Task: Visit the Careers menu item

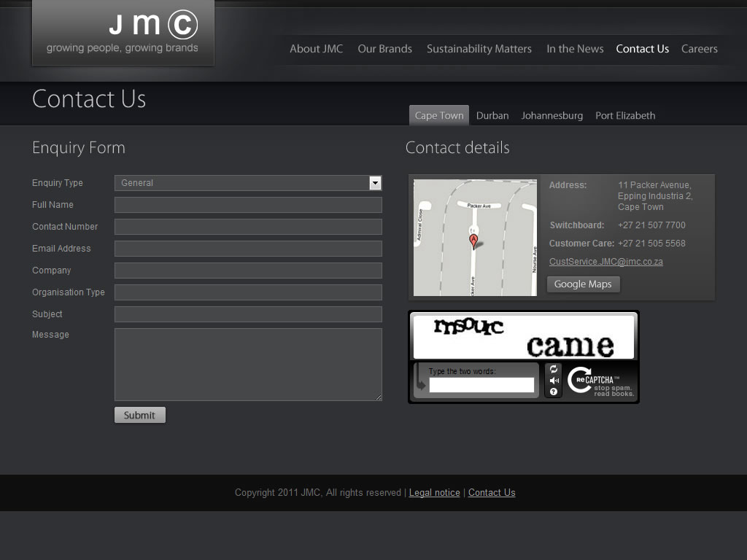Action: (699, 49)
